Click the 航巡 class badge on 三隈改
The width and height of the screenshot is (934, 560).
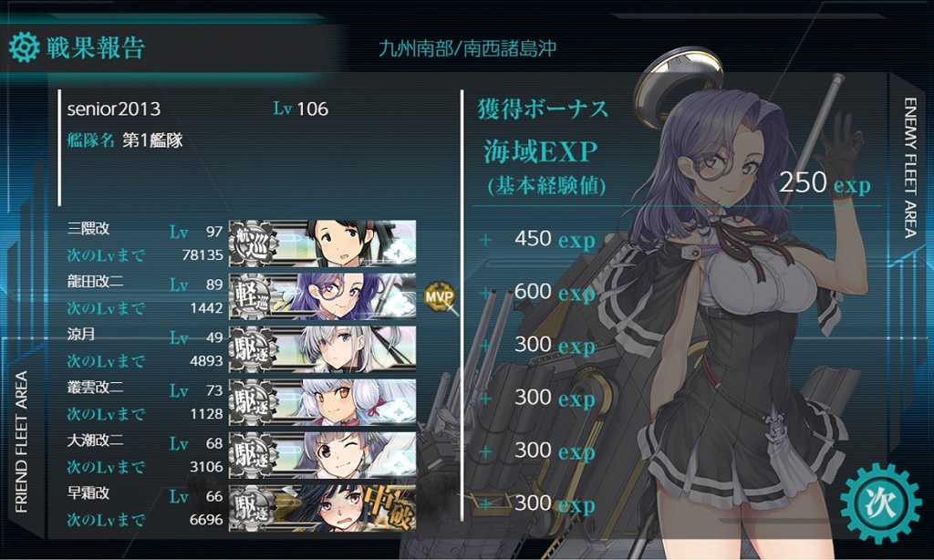(x=254, y=244)
